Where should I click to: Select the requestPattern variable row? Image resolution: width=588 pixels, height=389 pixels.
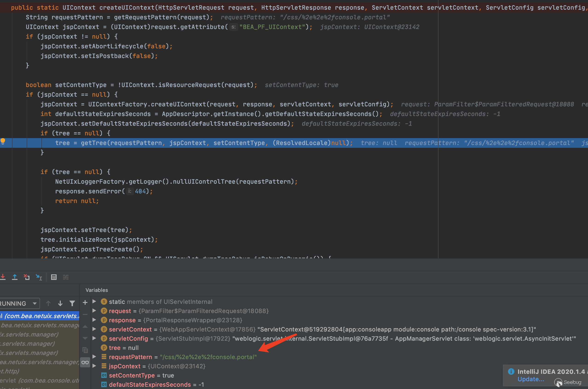point(130,357)
